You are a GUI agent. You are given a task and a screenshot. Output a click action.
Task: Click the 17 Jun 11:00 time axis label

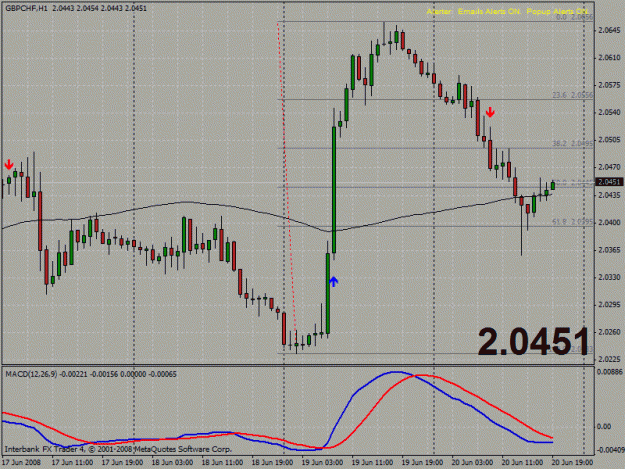click(x=73, y=463)
